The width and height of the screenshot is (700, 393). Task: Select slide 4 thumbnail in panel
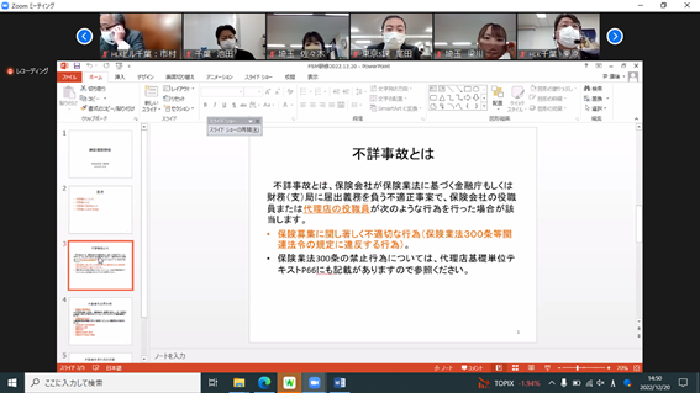tap(100, 321)
